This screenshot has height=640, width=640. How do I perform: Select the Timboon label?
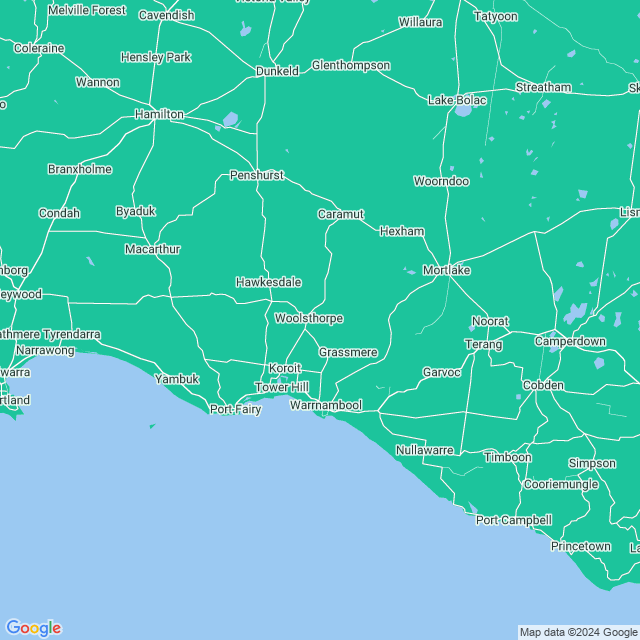pyautogui.click(x=508, y=457)
